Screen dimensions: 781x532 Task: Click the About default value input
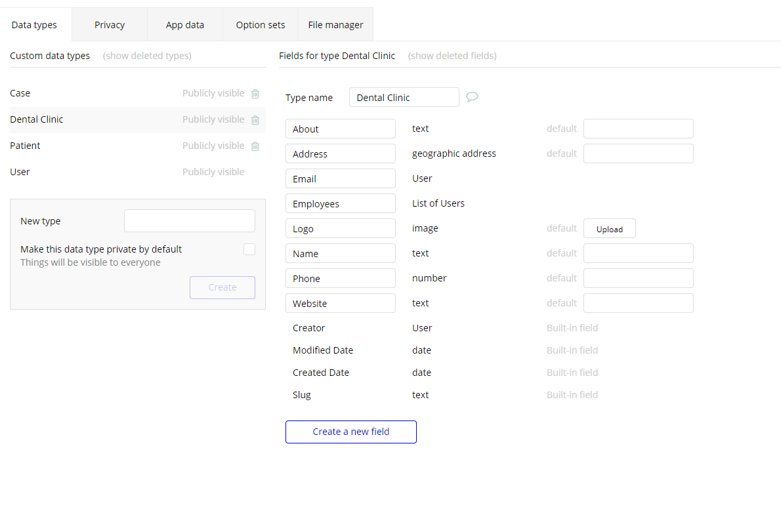pyautogui.click(x=638, y=129)
